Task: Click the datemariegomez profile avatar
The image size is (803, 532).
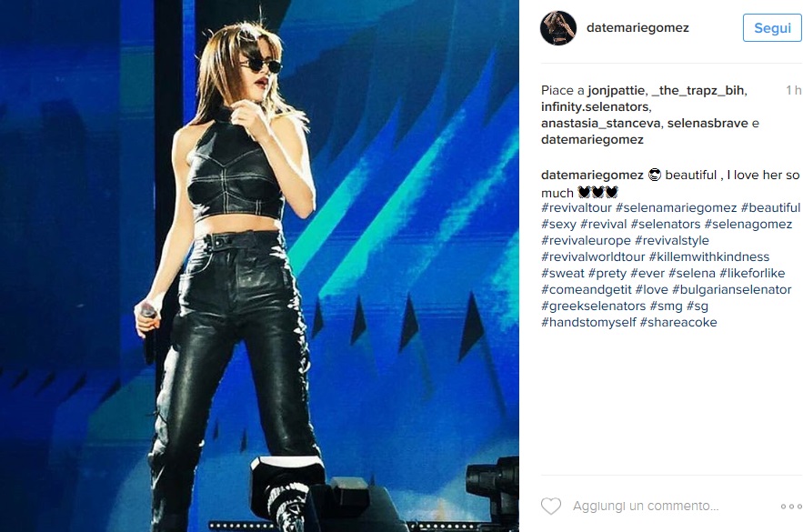Action: click(558, 27)
